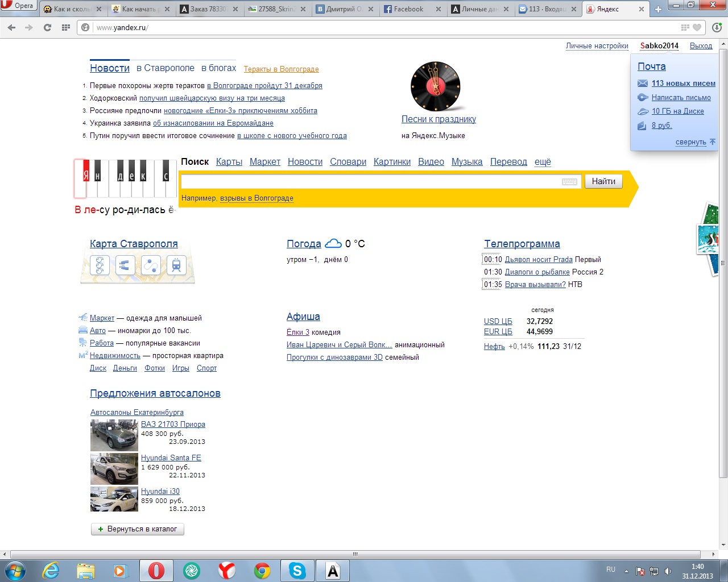
Task: Click the wallet icon next to 8 руб.
Action: (642, 126)
